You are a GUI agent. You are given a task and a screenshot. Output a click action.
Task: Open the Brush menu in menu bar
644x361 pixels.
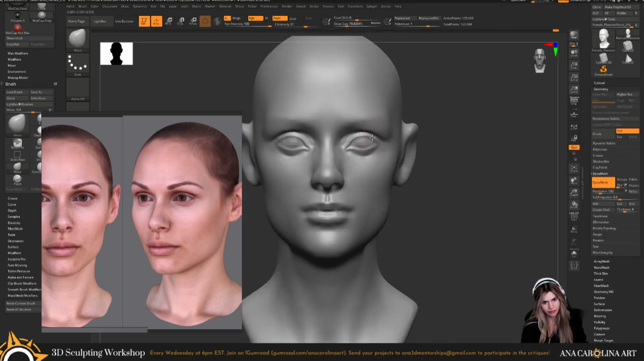pyautogui.click(x=83, y=6)
